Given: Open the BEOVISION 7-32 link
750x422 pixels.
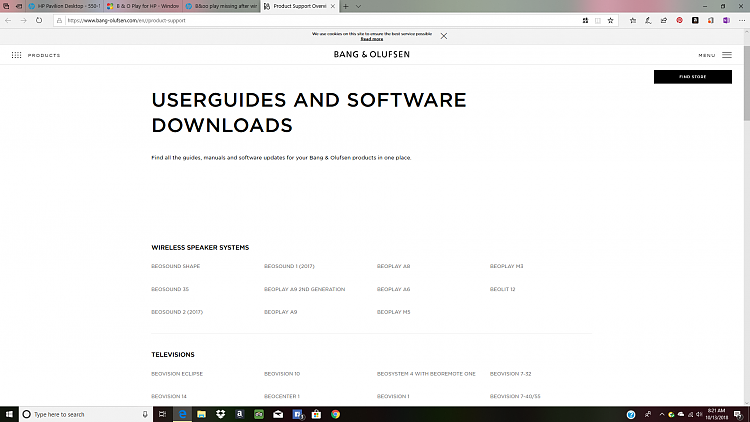Looking at the screenshot, I should [x=510, y=374].
